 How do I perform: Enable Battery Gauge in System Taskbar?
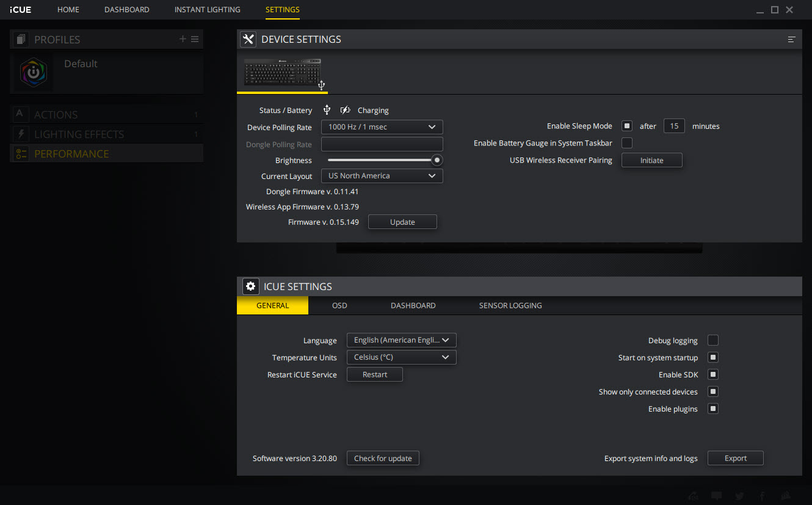click(x=627, y=143)
